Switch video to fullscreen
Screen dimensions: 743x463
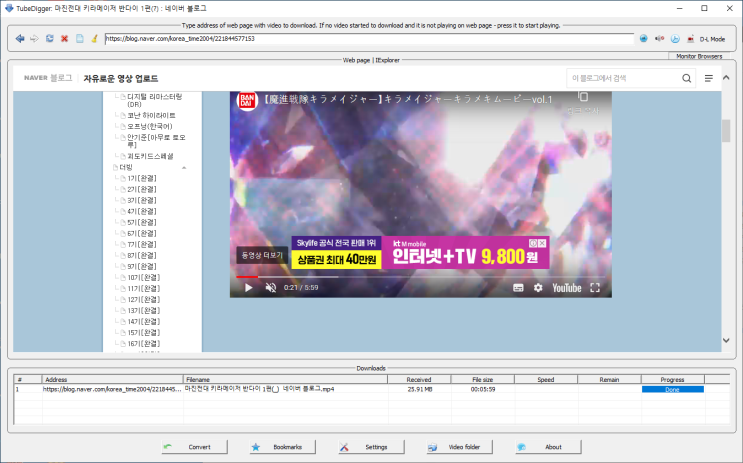tap(595, 288)
